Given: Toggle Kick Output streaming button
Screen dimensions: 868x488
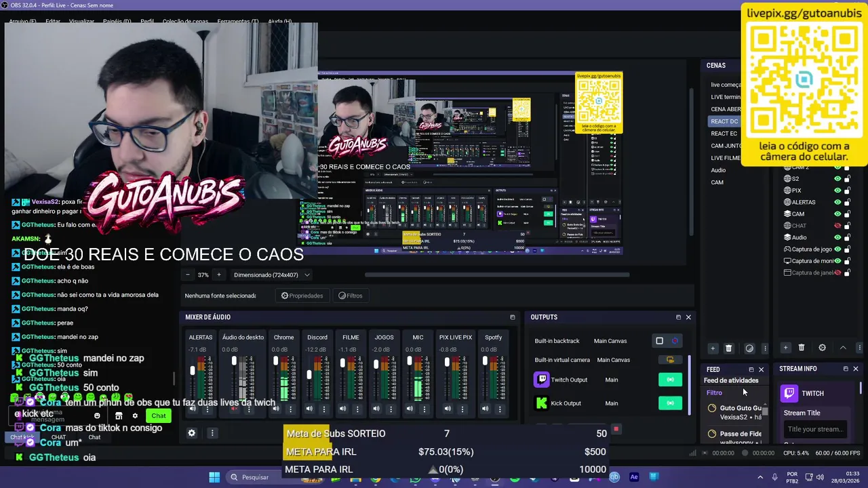Looking at the screenshot, I should 670,403.
